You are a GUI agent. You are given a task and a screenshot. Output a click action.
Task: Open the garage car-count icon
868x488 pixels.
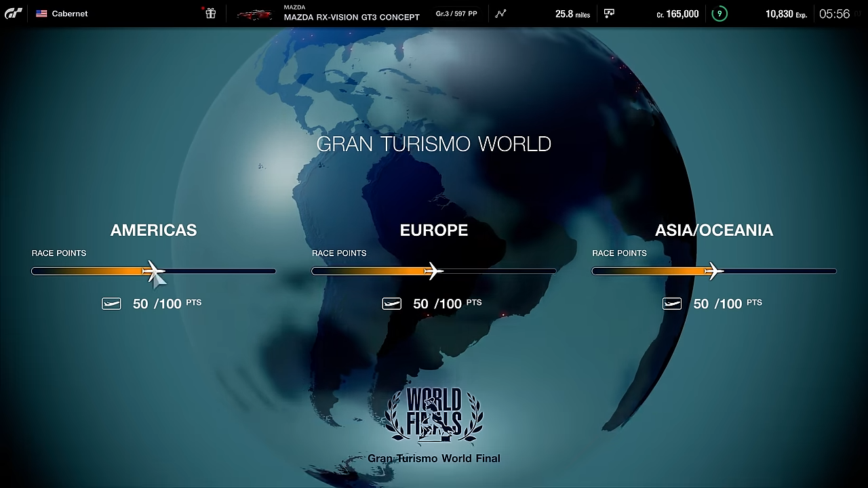pyautogui.click(x=609, y=14)
